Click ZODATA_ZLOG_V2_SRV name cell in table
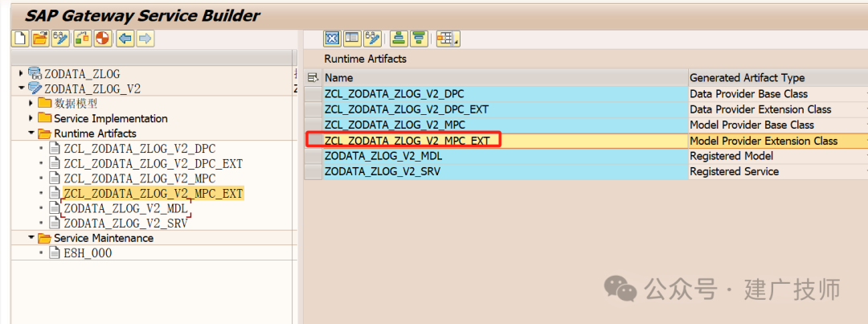 (x=506, y=172)
